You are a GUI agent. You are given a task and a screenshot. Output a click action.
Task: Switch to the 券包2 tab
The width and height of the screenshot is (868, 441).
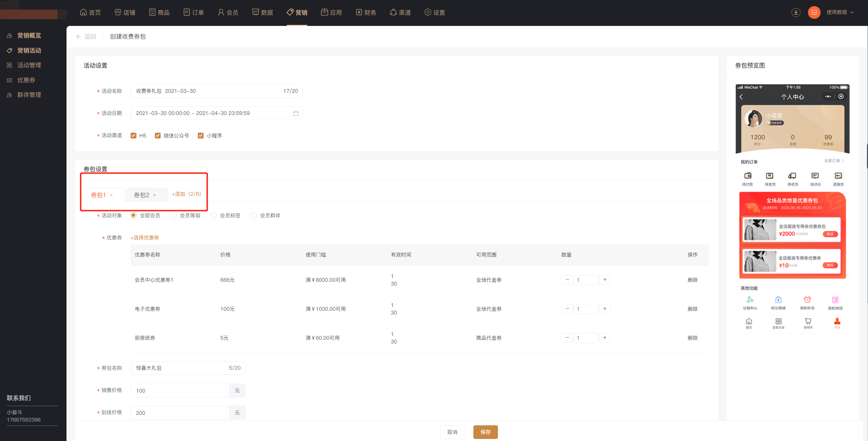point(142,195)
